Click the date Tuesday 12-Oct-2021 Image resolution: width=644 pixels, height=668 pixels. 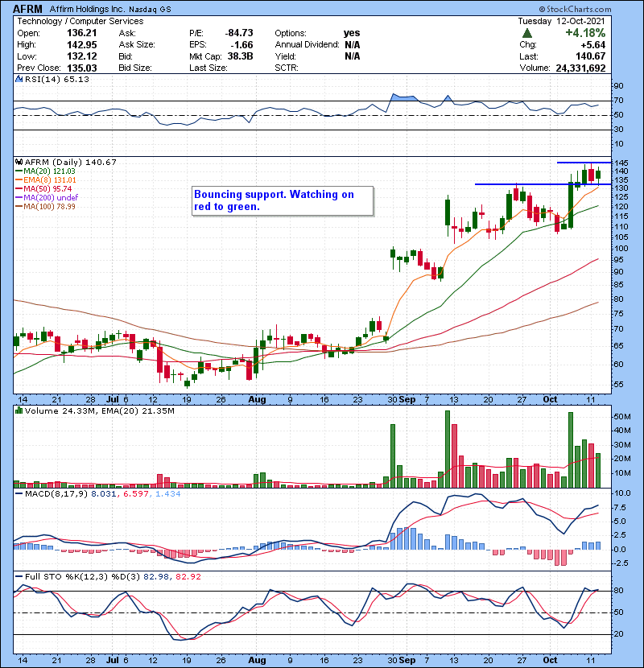(x=561, y=21)
